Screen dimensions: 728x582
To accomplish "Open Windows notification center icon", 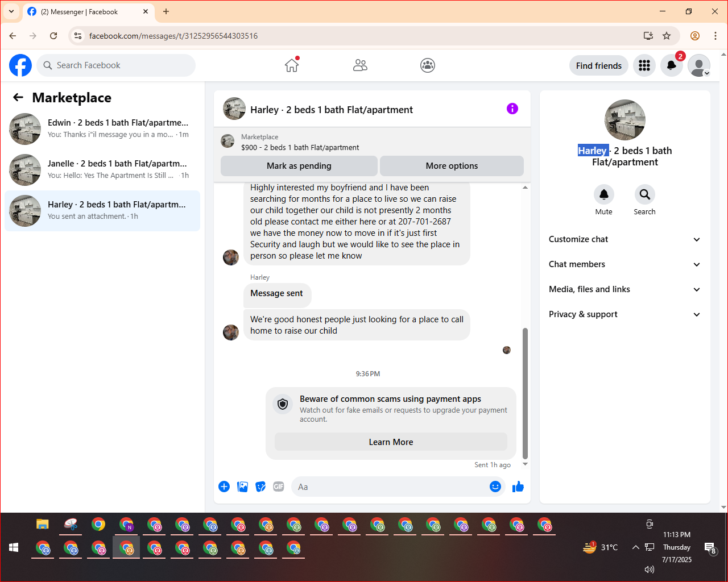I will click(x=710, y=548).
